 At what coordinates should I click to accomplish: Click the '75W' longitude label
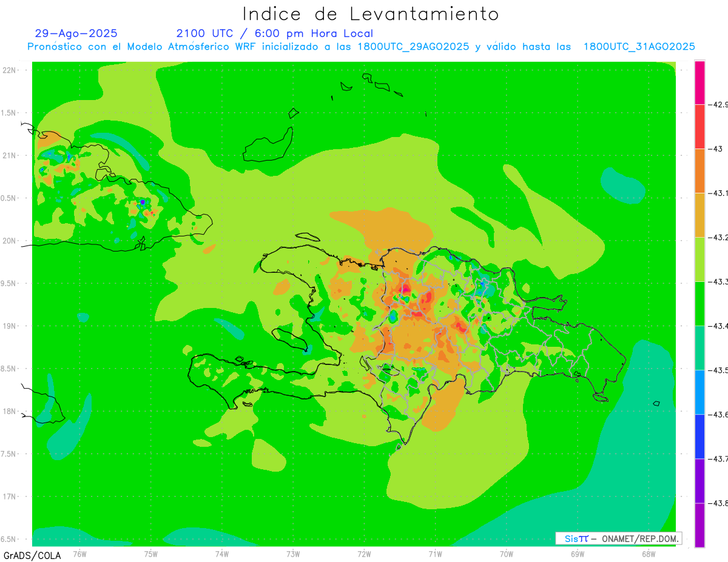151,554
